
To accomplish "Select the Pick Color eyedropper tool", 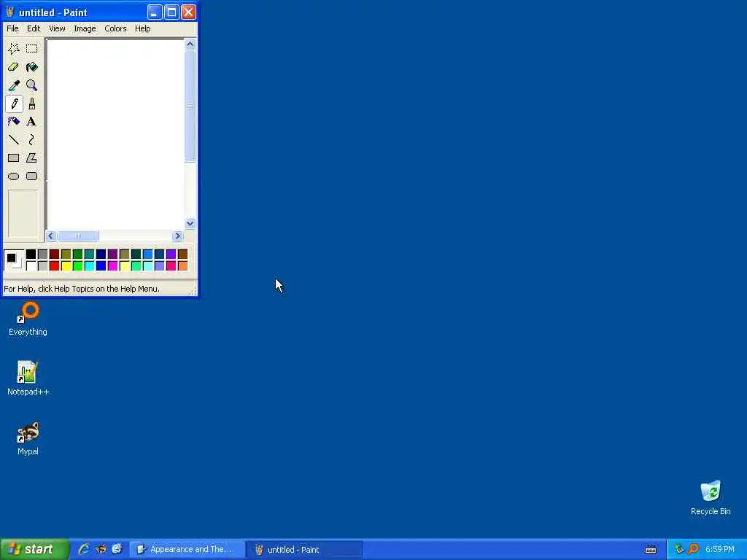I will 14,85.
